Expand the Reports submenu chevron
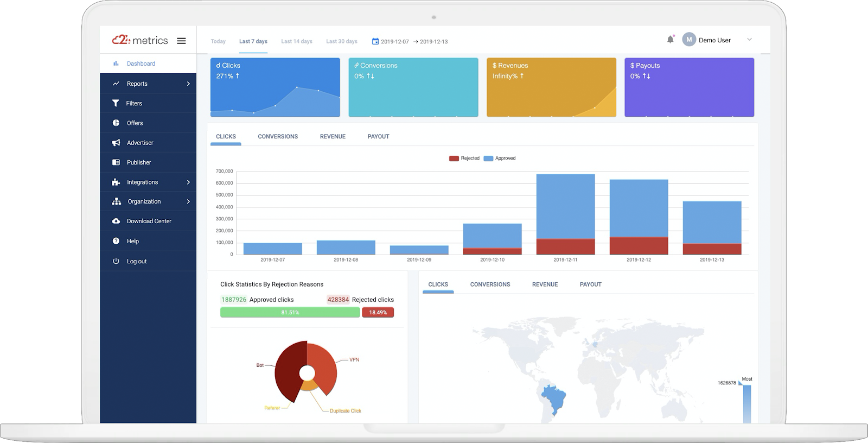Viewport: 868px width, 443px height. pos(188,84)
